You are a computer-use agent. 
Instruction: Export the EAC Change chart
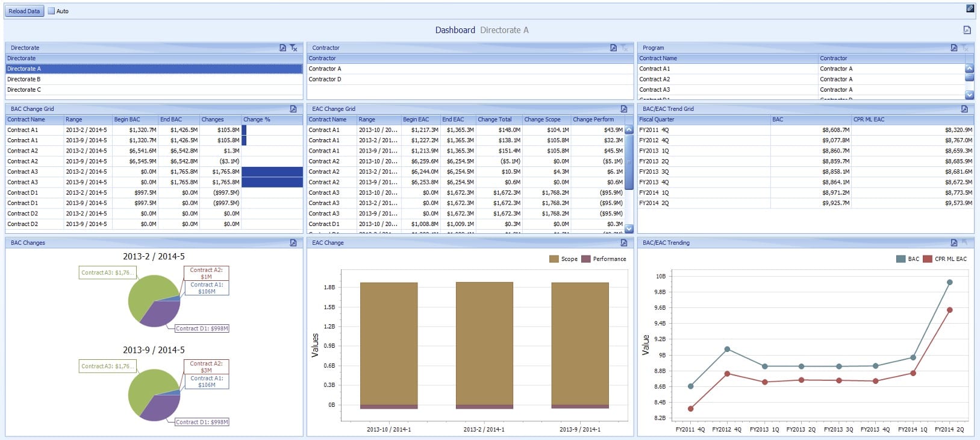click(x=624, y=243)
